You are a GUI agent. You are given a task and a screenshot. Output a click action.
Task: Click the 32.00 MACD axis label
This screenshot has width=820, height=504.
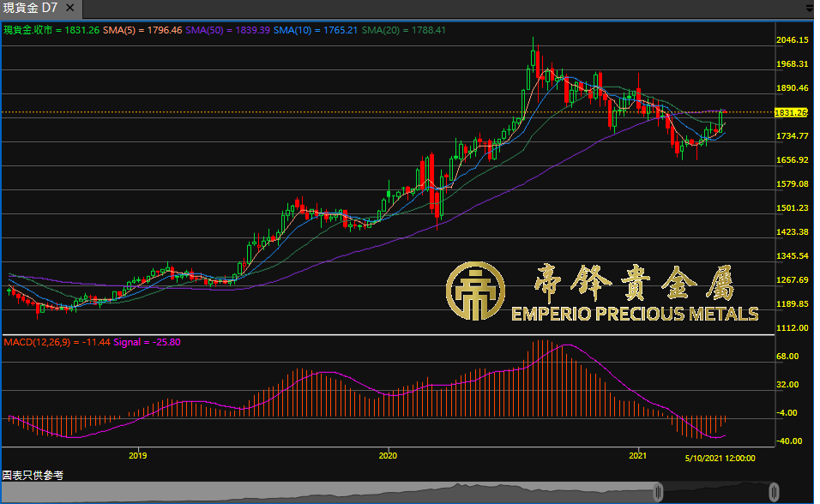[x=787, y=385]
